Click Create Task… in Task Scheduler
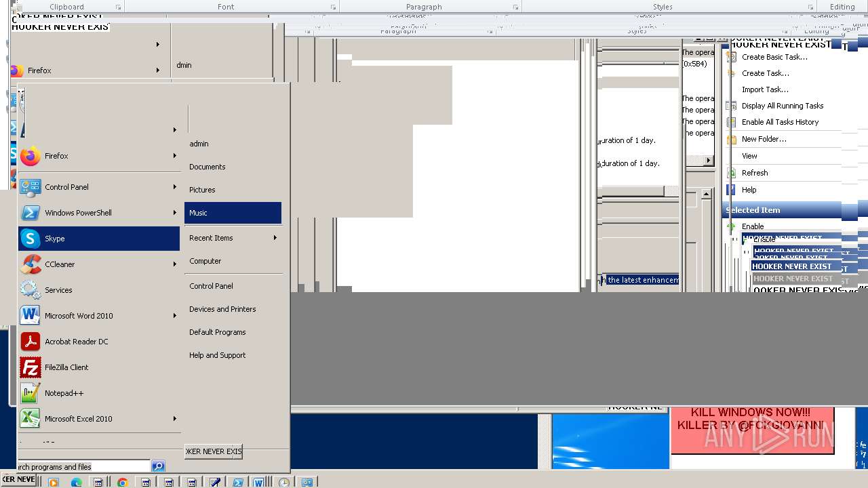 766,73
